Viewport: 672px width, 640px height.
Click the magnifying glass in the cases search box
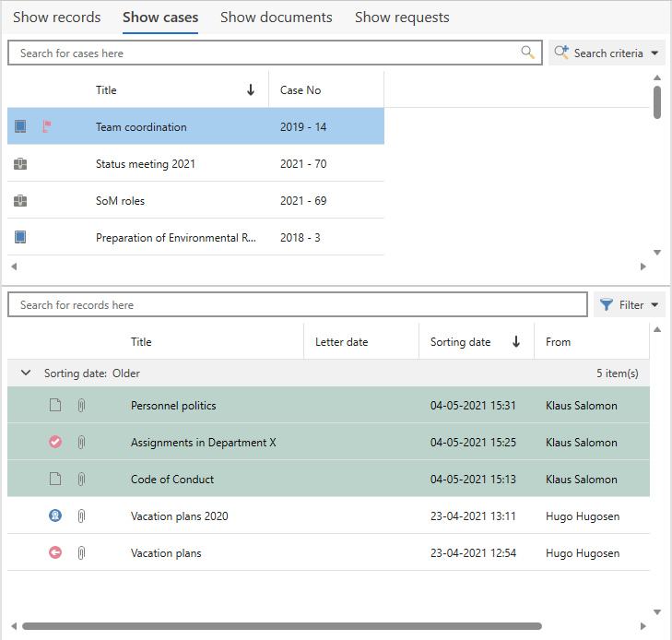tap(528, 53)
